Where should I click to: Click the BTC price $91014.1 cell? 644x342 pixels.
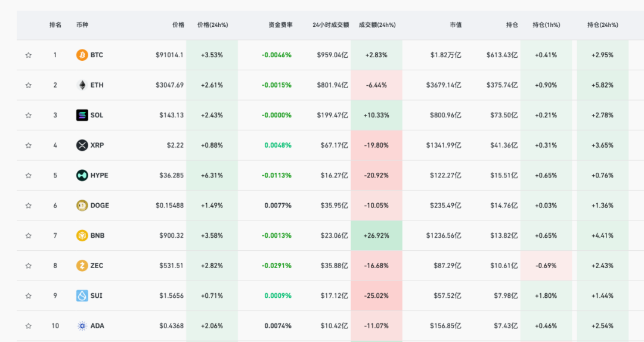click(169, 55)
